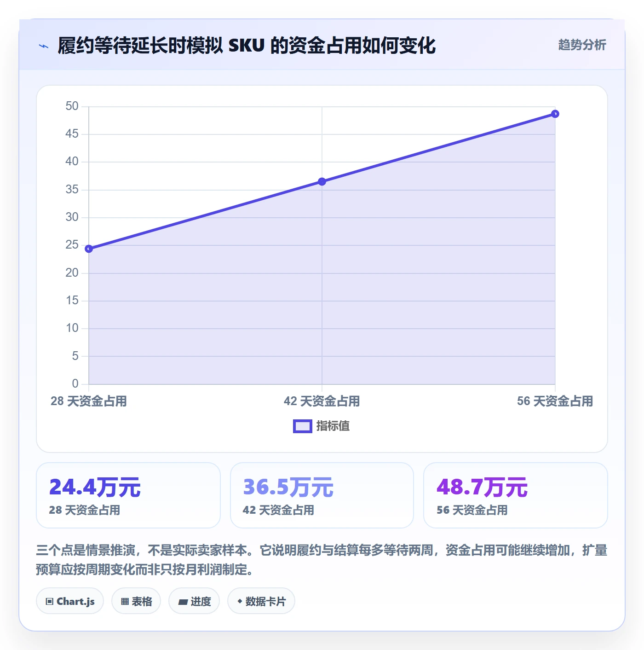This screenshot has height=650, width=644.
Task: Click the diamond icon on the 数据卡片 tag
Action: coord(240,601)
